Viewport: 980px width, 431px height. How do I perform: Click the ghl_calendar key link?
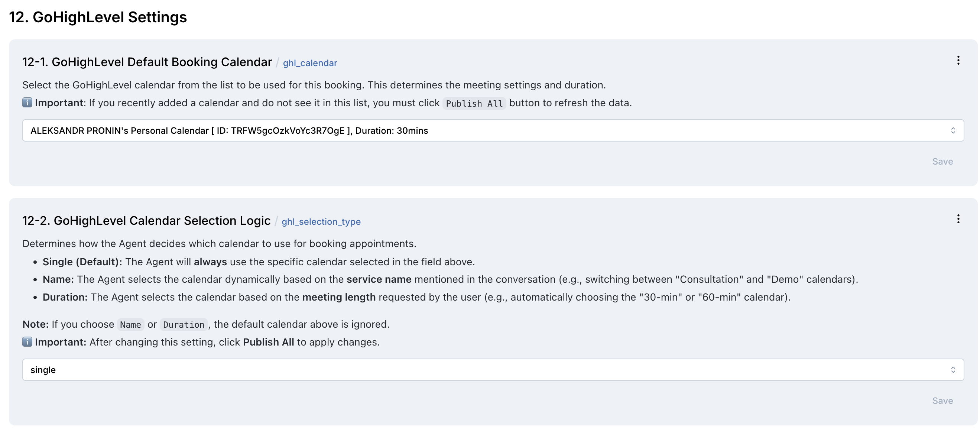click(310, 63)
